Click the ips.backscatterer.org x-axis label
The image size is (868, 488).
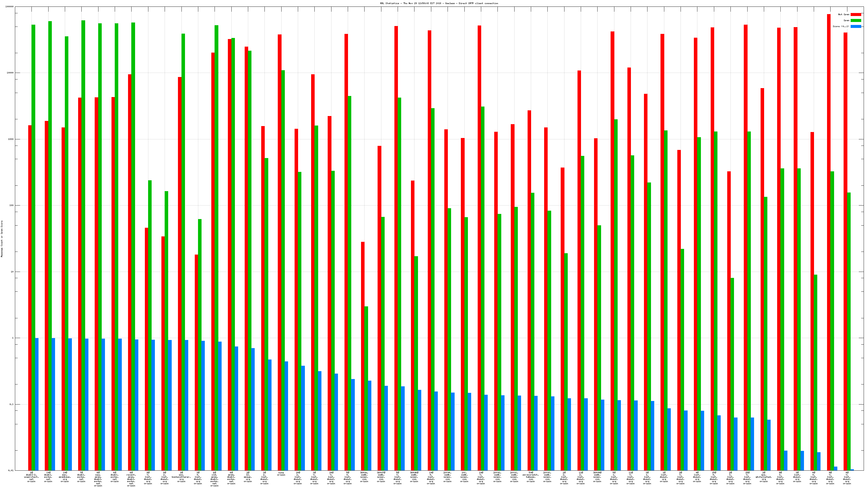point(181,477)
